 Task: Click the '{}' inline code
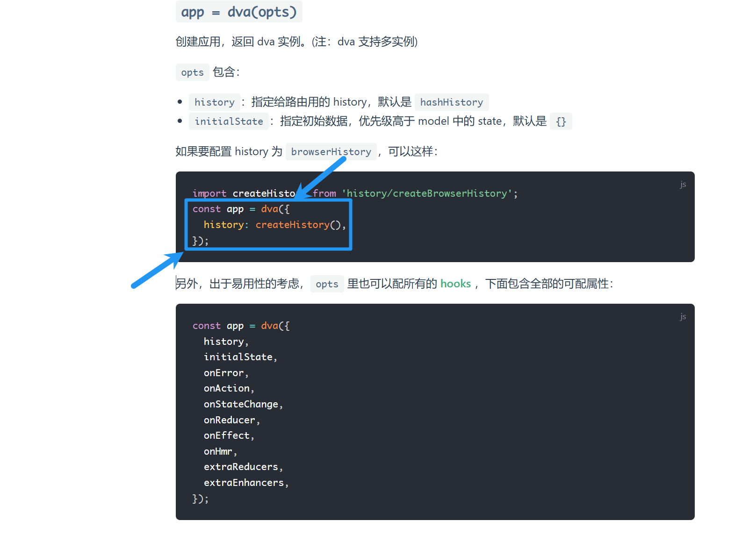coord(561,121)
